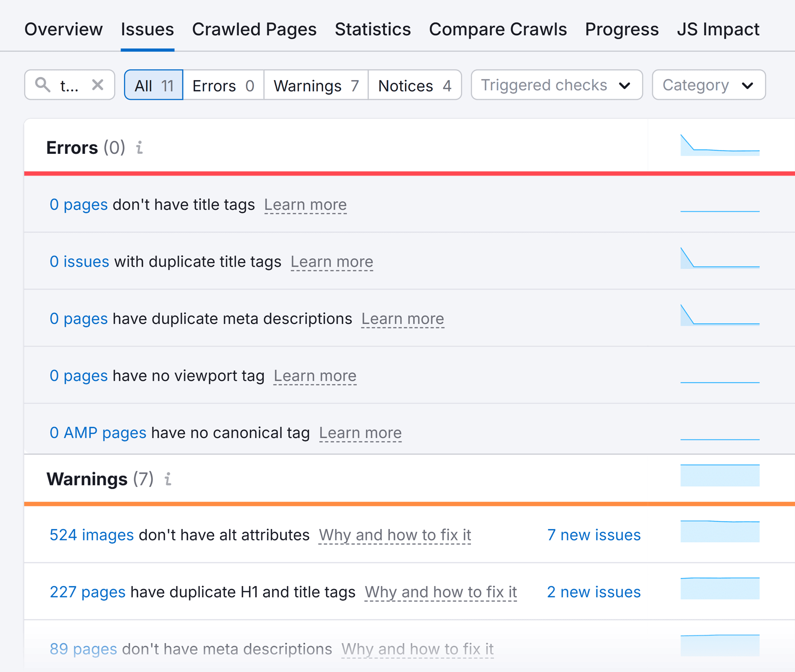Open fix guide for missing alt attributes
The image size is (795, 672).
tap(395, 535)
